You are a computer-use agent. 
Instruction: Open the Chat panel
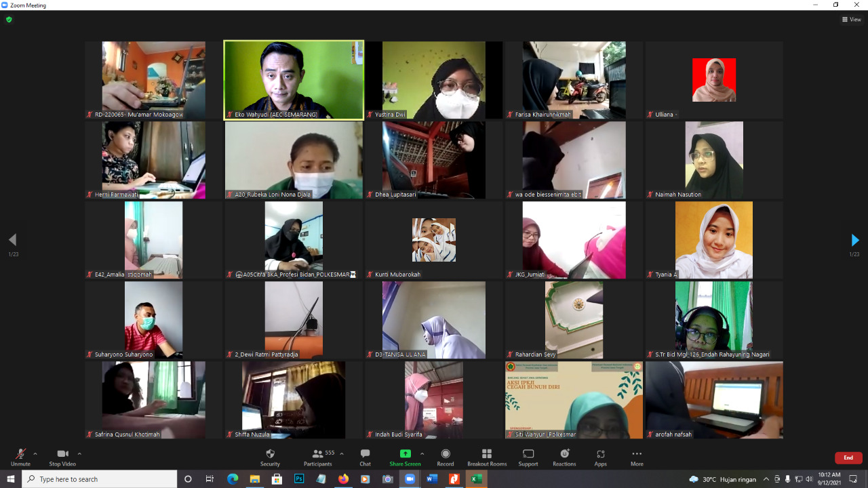(x=365, y=457)
